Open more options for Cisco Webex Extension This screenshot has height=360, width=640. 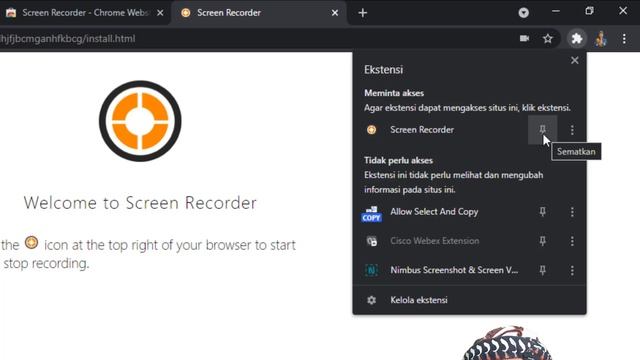click(x=572, y=241)
